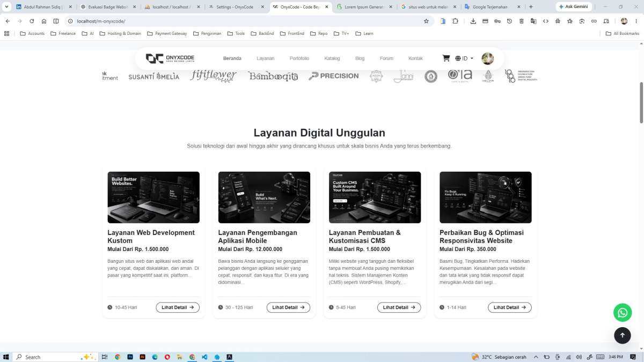Click the page vertical scrollbar thumb
This screenshot has width=644, height=362.
tap(641, 102)
